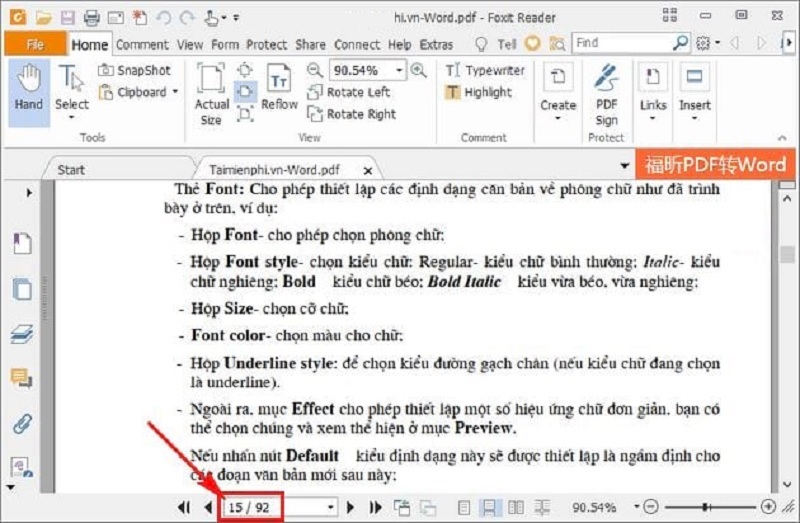The width and height of the screenshot is (800, 523).
Task: Select the Highlight tool
Action: click(x=478, y=92)
